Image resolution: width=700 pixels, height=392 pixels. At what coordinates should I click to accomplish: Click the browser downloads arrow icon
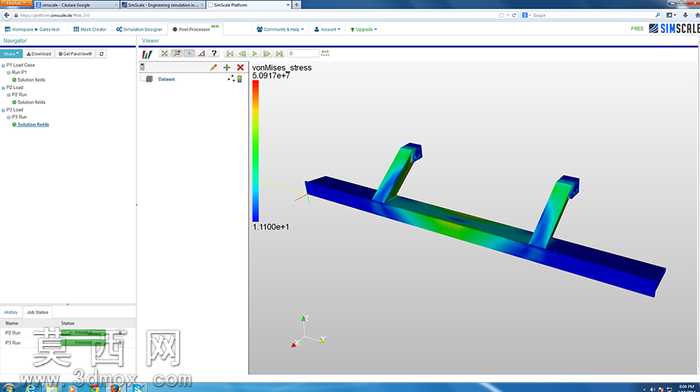click(x=685, y=15)
